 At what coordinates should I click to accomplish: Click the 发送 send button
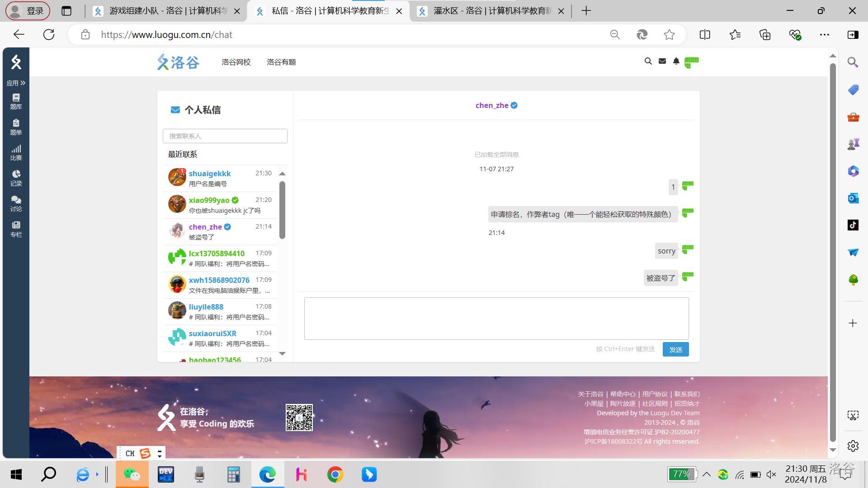pyautogui.click(x=675, y=349)
